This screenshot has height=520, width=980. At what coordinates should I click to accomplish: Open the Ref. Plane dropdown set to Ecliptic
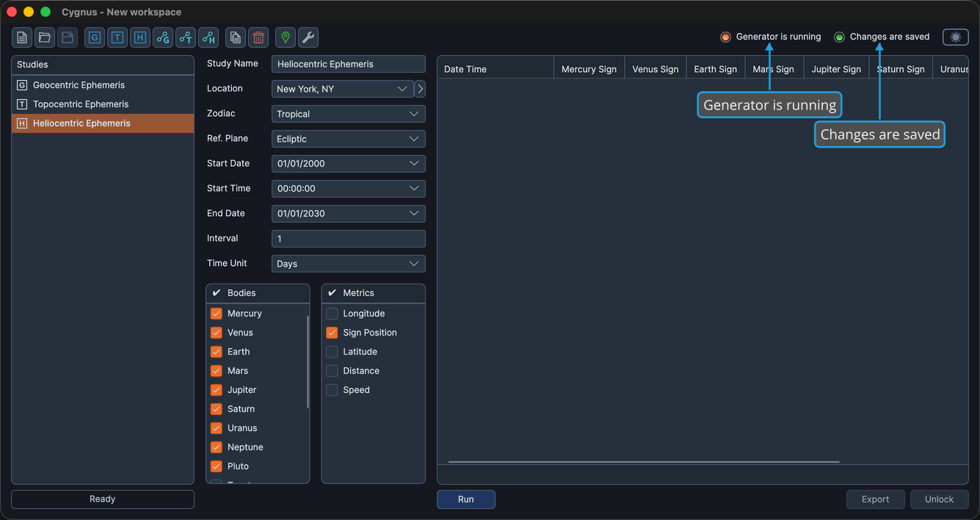pyautogui.click(x=349, y=139)
